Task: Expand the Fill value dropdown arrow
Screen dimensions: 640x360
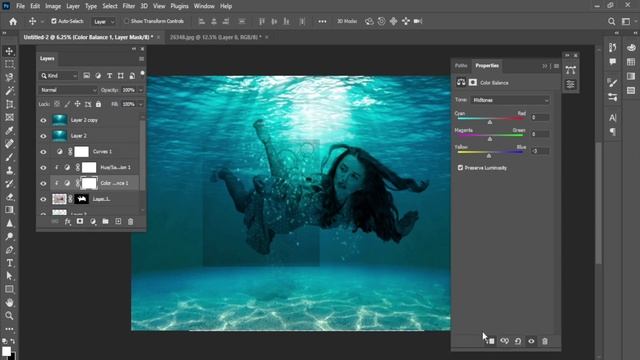Action: point(141,104)
